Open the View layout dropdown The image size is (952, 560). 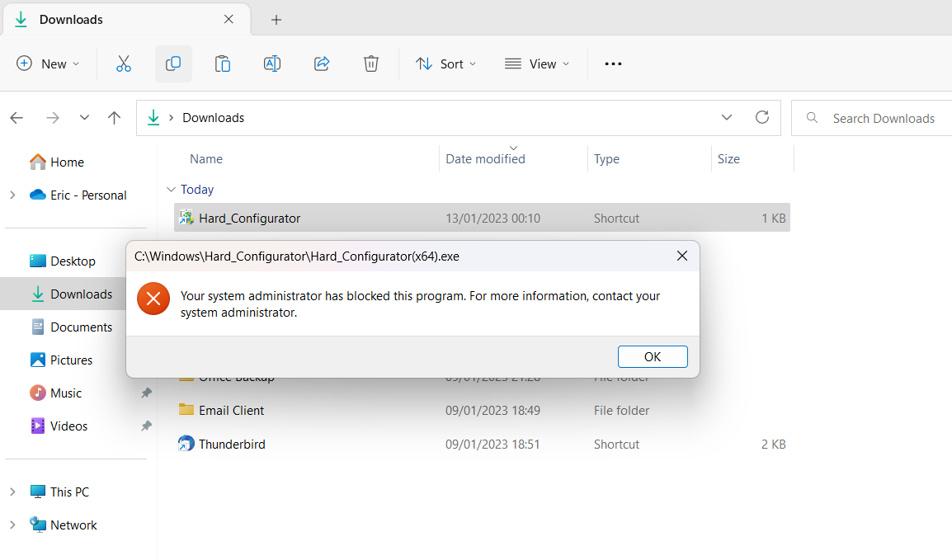click(537, 64)
